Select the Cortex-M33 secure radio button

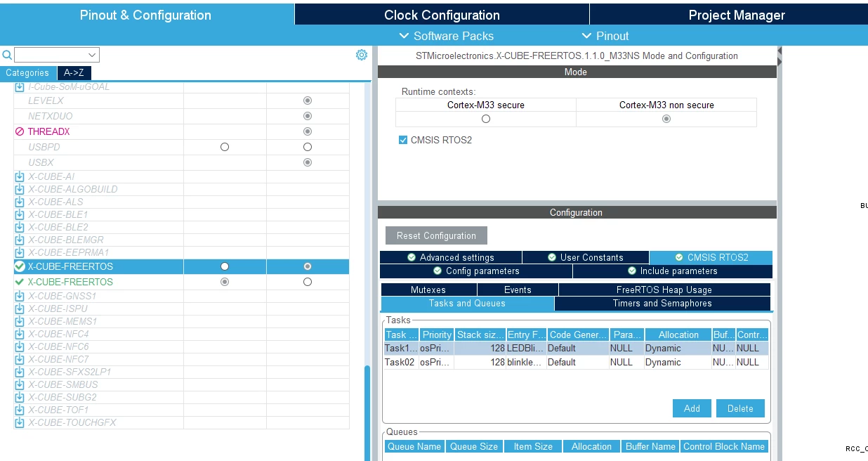[x=486, y=119]
